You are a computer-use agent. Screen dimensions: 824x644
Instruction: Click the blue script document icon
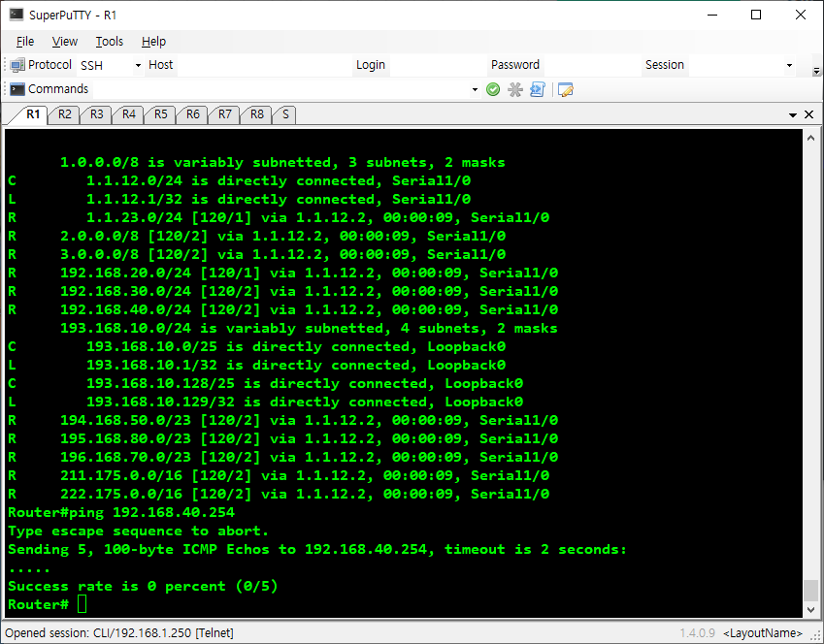click(x=537, y=90)
